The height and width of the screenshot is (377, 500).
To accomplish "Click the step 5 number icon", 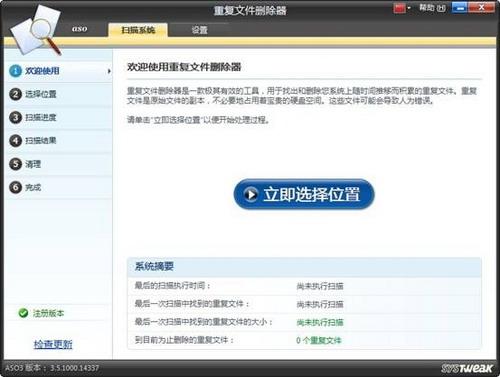I will click(x=15, y=164).
